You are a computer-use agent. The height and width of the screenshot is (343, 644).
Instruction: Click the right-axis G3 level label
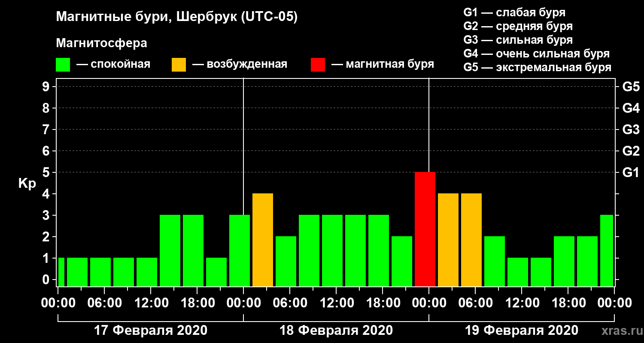click(x=631, y=129)
